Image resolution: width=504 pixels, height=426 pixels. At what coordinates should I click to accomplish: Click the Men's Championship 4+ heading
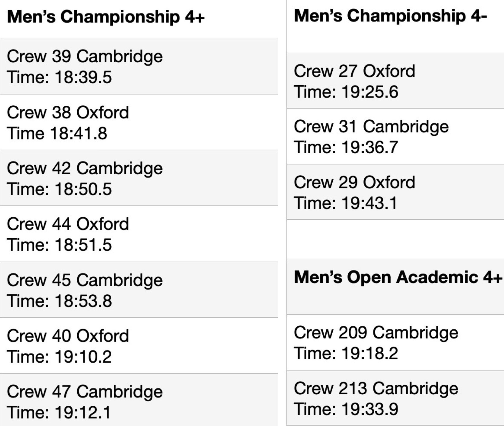pos(106,17)
